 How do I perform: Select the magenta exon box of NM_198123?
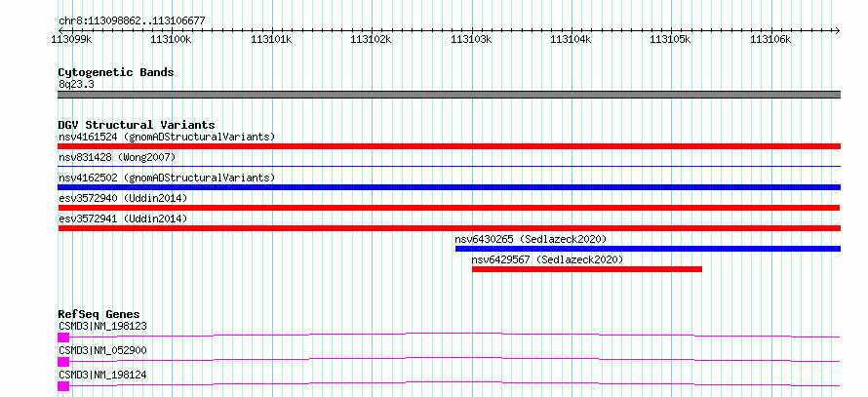pos(63,337)
